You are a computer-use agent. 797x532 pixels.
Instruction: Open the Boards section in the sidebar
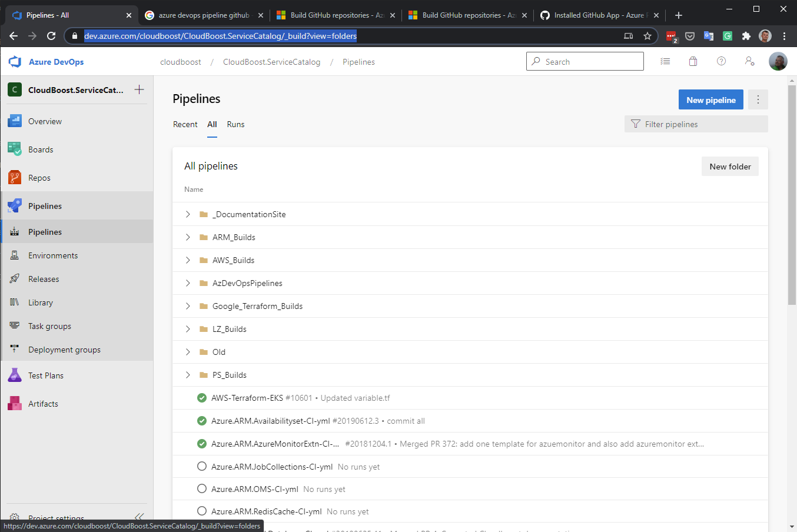pyautogui.click(x=41, y=149)
